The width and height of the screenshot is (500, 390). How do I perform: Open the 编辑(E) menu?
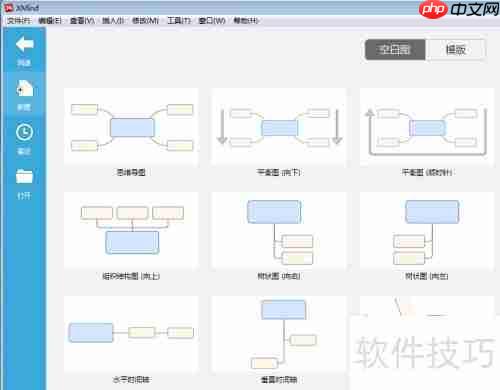pyautogui.click(x=50, y=21)
